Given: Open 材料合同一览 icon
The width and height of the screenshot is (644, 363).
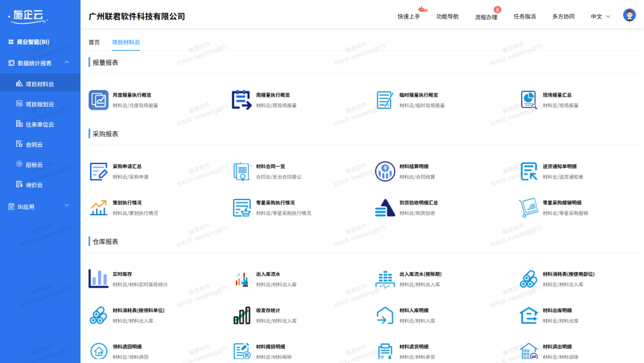Looking at the screenshot, I should [x=241, y=171].
